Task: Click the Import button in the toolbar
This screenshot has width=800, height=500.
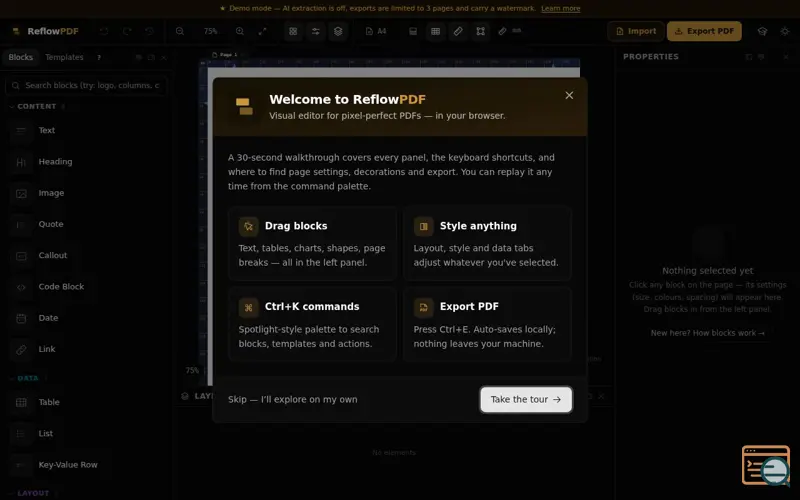Action: 636,31
